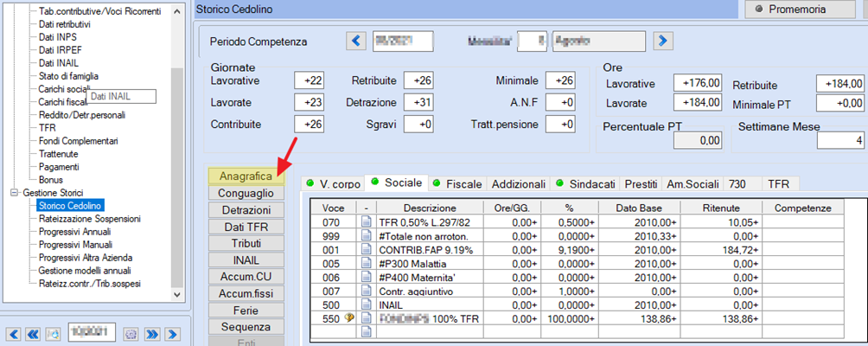Click the note icon beside voce 550
Viewport: 868px width, 346px height.
click(348, 317)
